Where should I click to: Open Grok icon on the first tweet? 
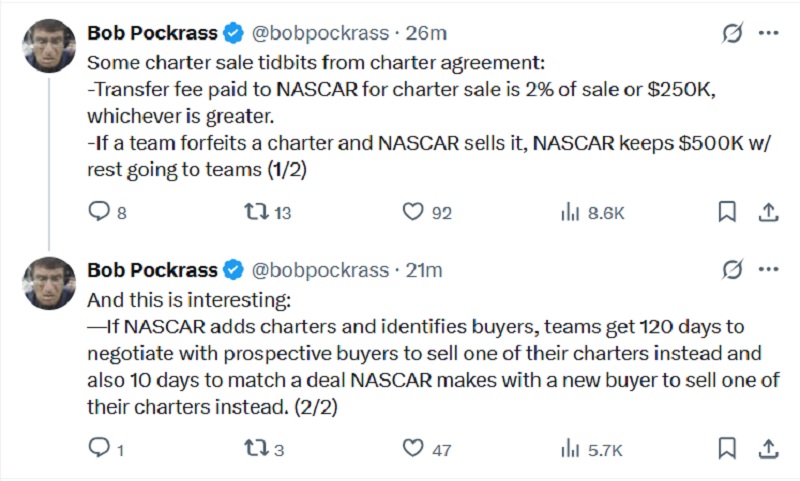(x=731, y=33)
